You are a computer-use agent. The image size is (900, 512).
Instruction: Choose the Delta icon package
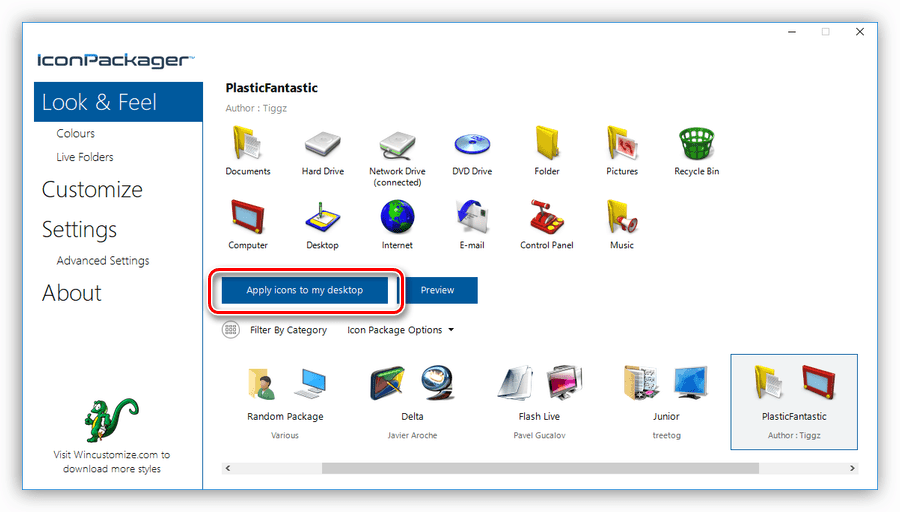412,402
